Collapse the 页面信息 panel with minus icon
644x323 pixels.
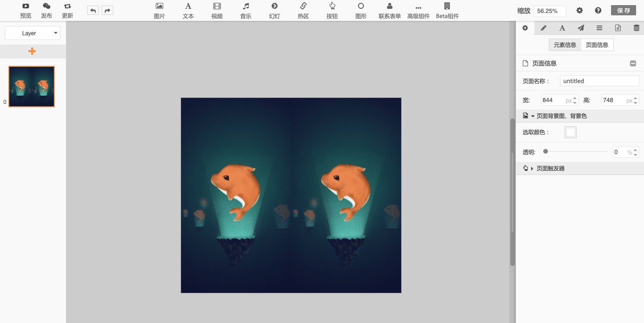click(x=633, y=64)
